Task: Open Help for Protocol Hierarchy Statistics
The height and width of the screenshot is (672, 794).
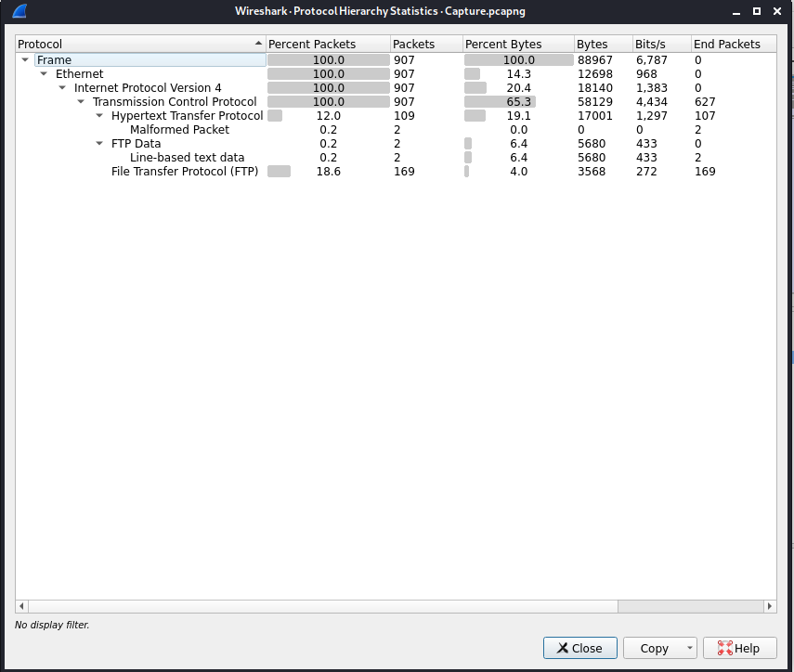Action: click(x=739, y=648)
